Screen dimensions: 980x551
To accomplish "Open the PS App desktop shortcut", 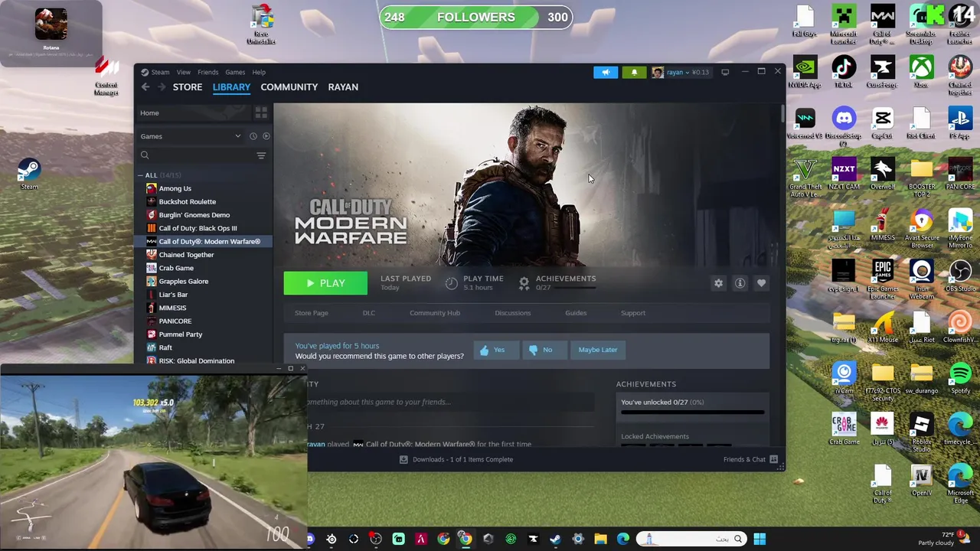I will coord(960,123).
